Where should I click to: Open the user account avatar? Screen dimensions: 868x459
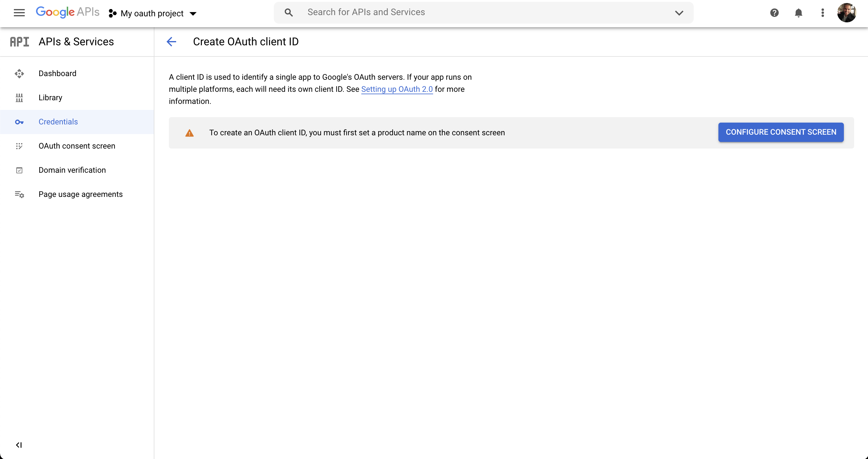pos(846,13)
